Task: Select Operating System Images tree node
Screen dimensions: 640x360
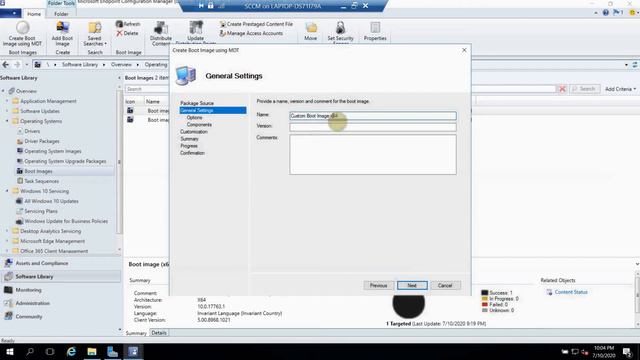Action: point(53,151)
